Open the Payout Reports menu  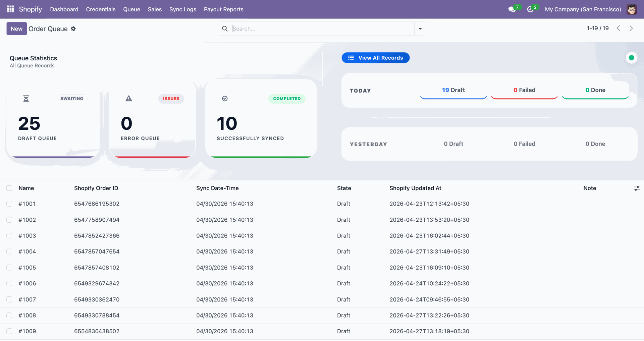click(x=224, y=9)
